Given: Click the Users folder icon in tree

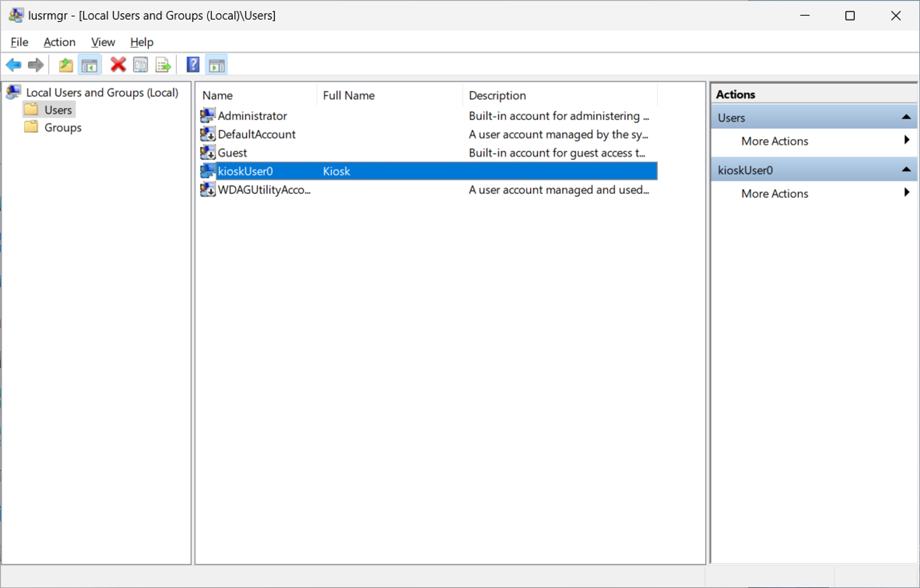Looking at the screenshot, I should pyautogui.click(x=31, y=110).
